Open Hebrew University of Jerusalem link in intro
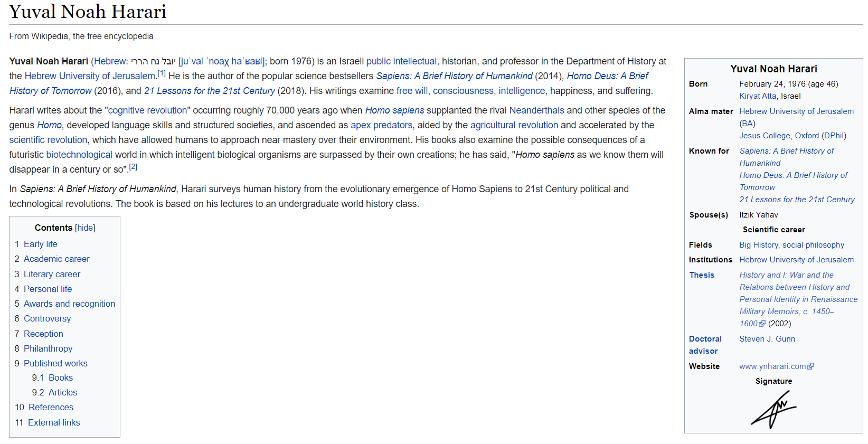868x444 pixels. (90, 76)
